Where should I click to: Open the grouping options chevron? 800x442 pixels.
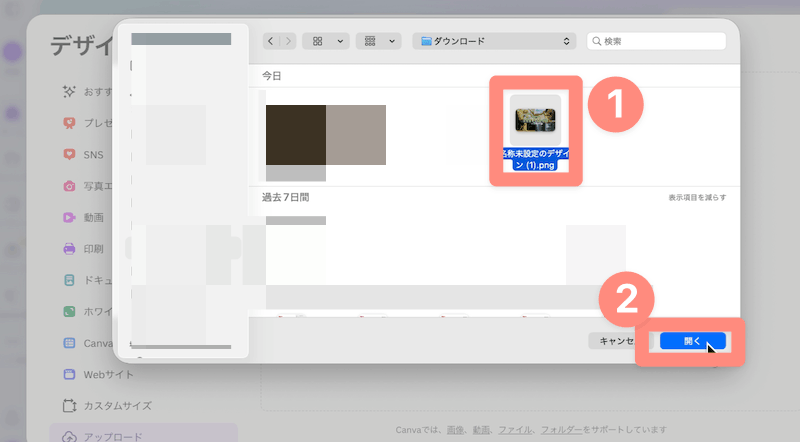392,41
